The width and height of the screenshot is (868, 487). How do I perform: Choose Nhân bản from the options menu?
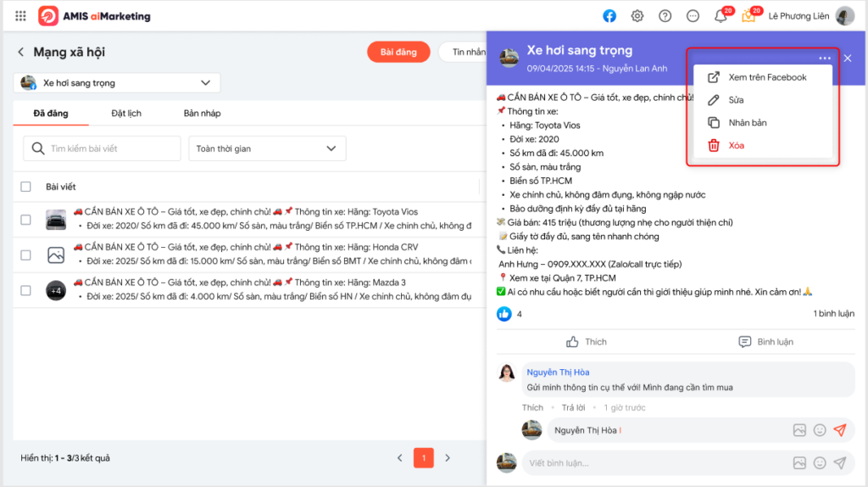[763, 122]
